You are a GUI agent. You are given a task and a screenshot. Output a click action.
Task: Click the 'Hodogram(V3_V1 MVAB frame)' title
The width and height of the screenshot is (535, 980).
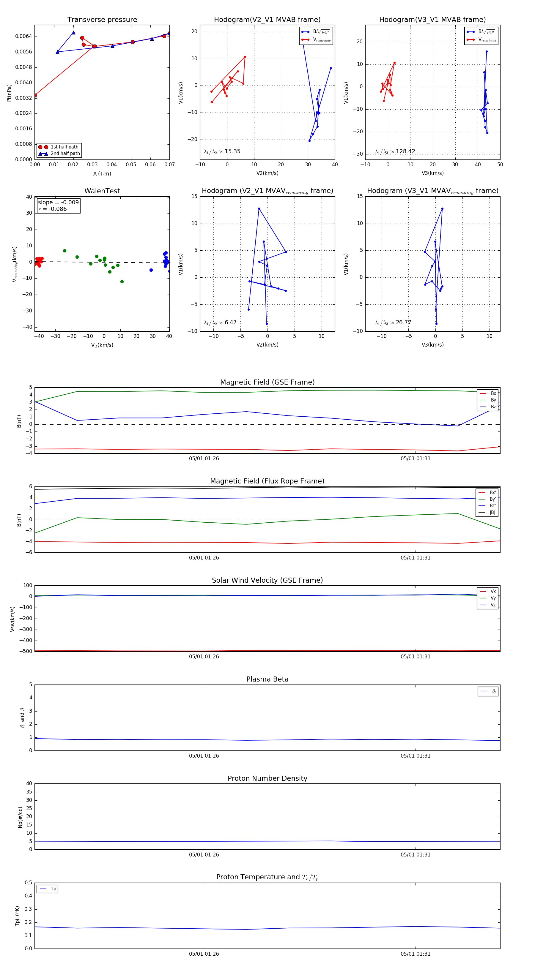click(x=432, y=20)
